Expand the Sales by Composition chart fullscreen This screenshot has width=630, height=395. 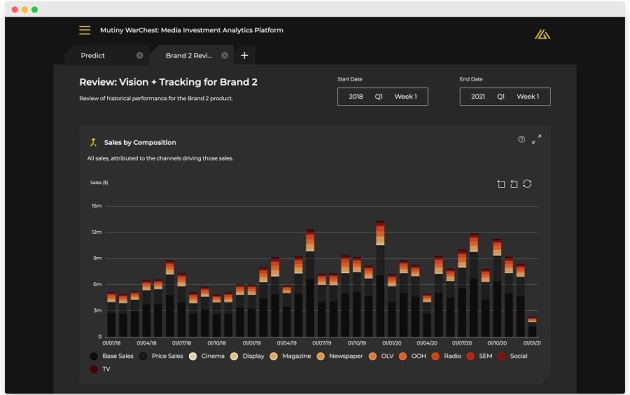click(x=536, y=139)
